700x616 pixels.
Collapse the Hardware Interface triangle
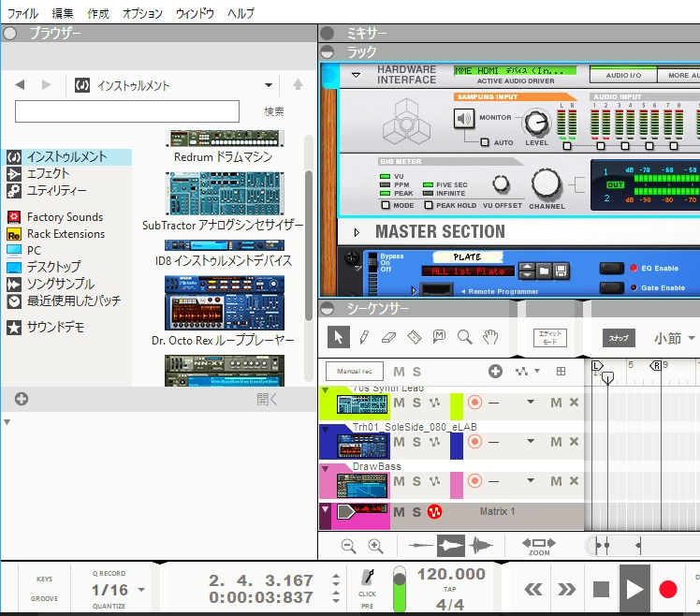(x=356, y=75)
